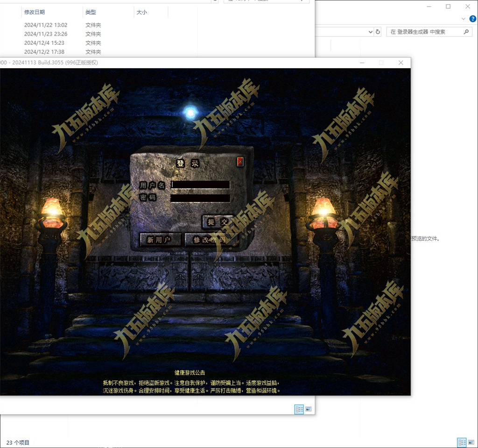Focus the 密码 password field
Screen dimensions: 478x448
point(200,198)
